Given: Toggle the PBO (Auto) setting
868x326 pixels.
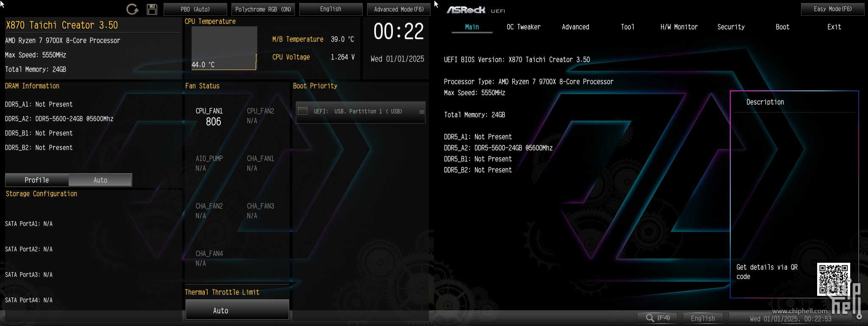Looking at the screenshot, I should click(195, 9).
